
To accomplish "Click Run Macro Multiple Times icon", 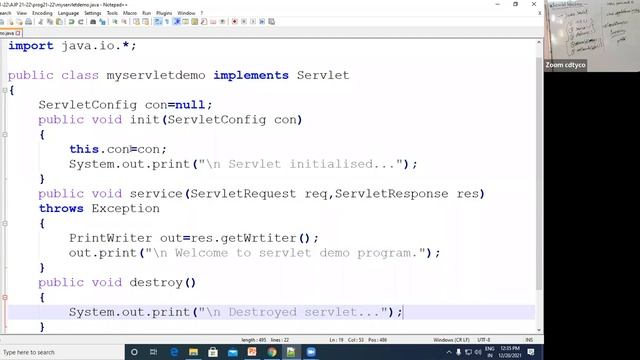I will [262, 22].
